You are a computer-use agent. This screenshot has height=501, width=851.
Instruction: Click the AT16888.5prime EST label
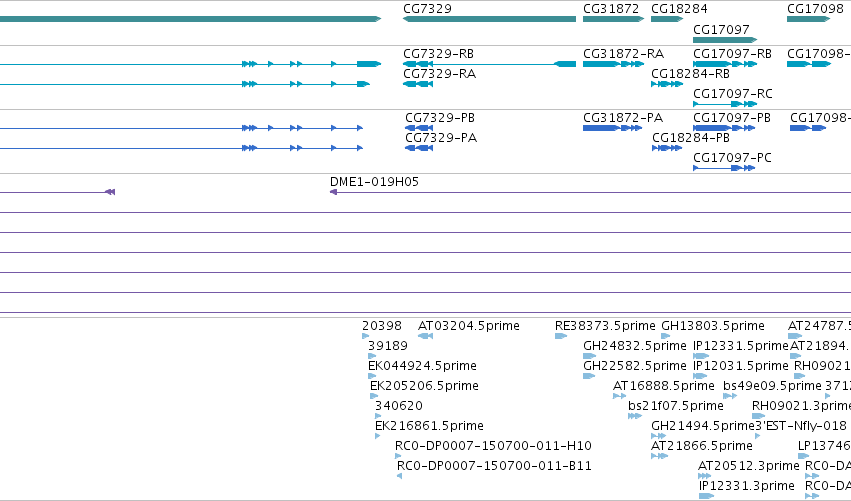[x=663, y=386]
